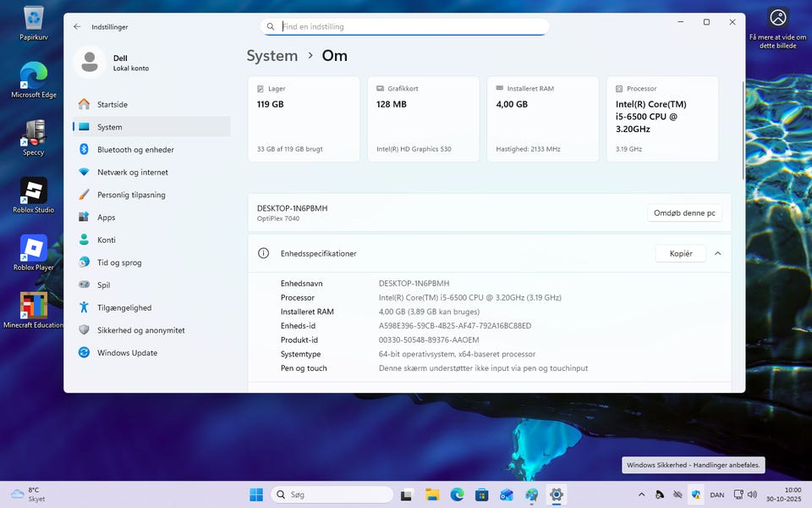Click back arrow in Indstillinger window
Image resolution: width=812 pixels, height=508 pixels.
click(x=77, y=26)
